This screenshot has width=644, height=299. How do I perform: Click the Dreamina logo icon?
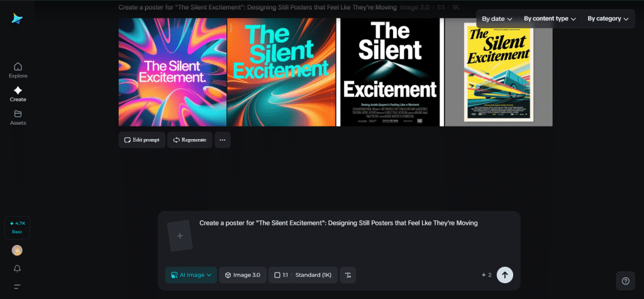[17, 20]
